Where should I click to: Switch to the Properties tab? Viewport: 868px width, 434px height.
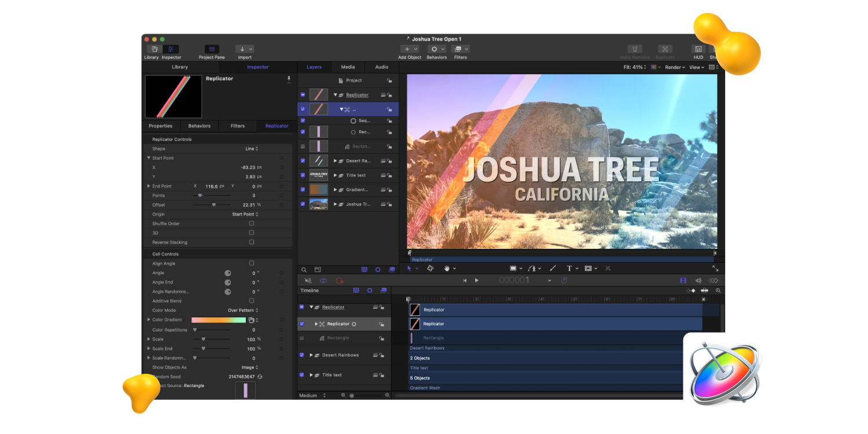(x=161, y=126)
